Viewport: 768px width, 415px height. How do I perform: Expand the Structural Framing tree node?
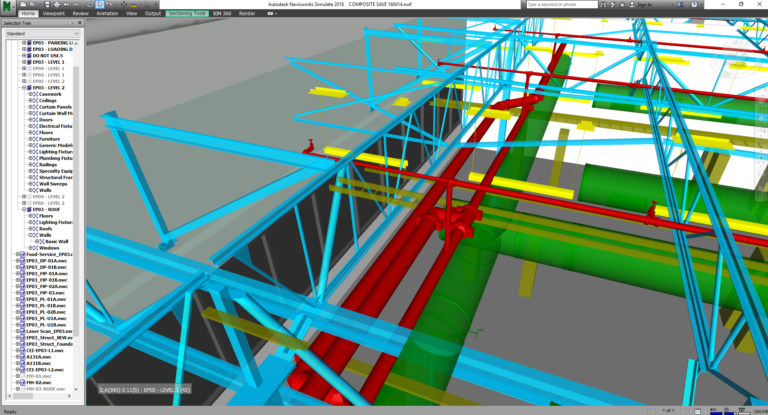tap(30, 177)
